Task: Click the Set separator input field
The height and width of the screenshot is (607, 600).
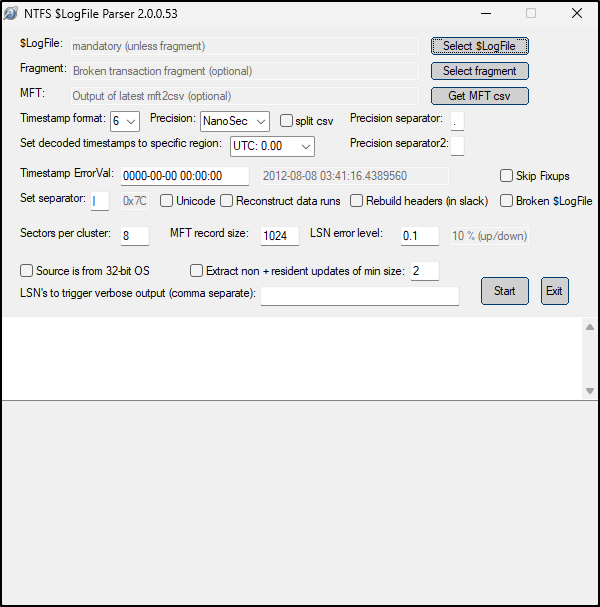Action: pyautogui.click(x=100, y=201)
